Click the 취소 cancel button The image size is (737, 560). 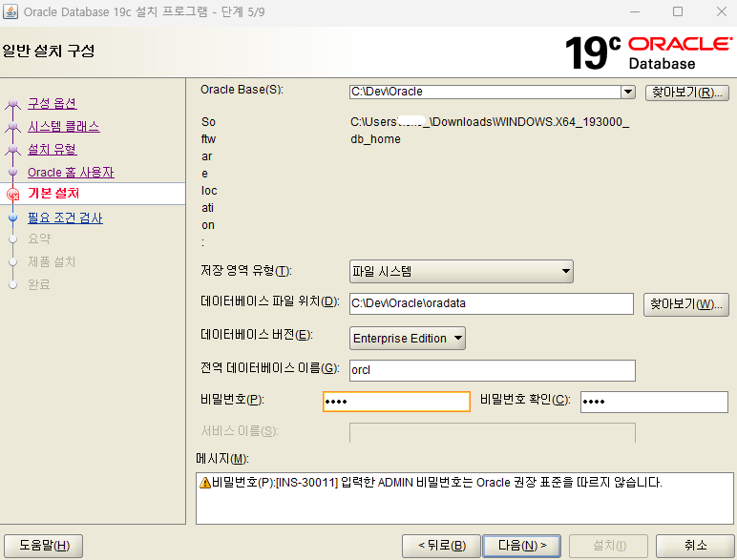[695, 546]
